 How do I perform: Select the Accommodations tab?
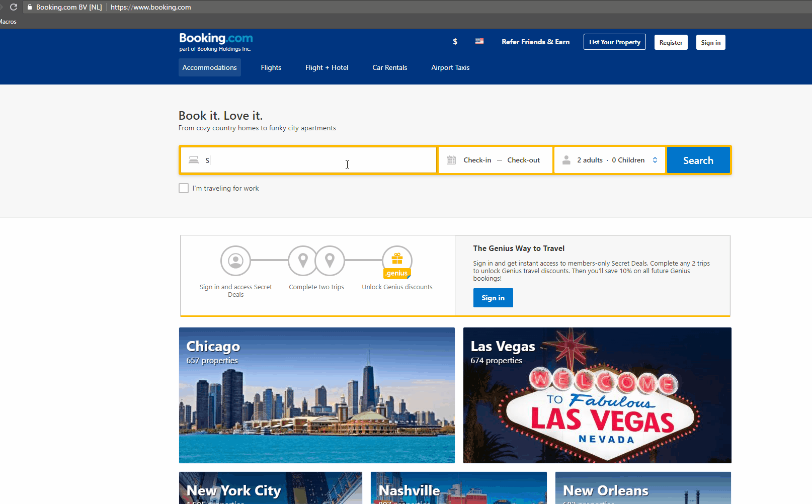click(x=210, y=67)
